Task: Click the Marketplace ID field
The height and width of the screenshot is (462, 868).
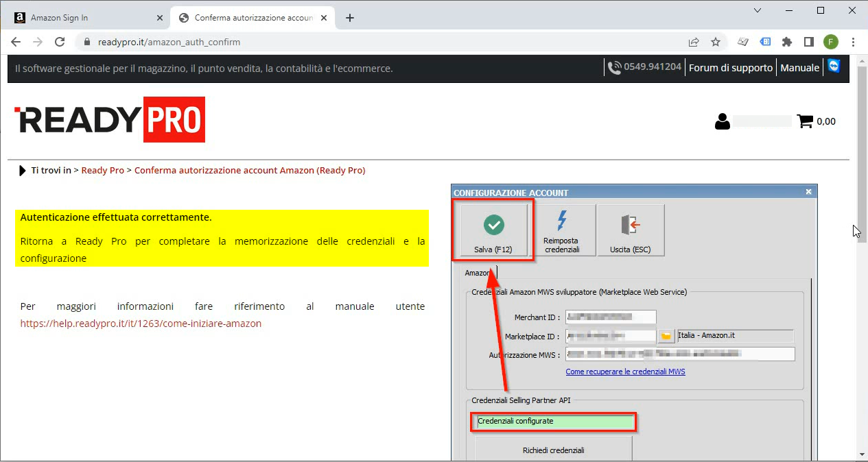Action: pyautogui.click(x=611, y=336)
